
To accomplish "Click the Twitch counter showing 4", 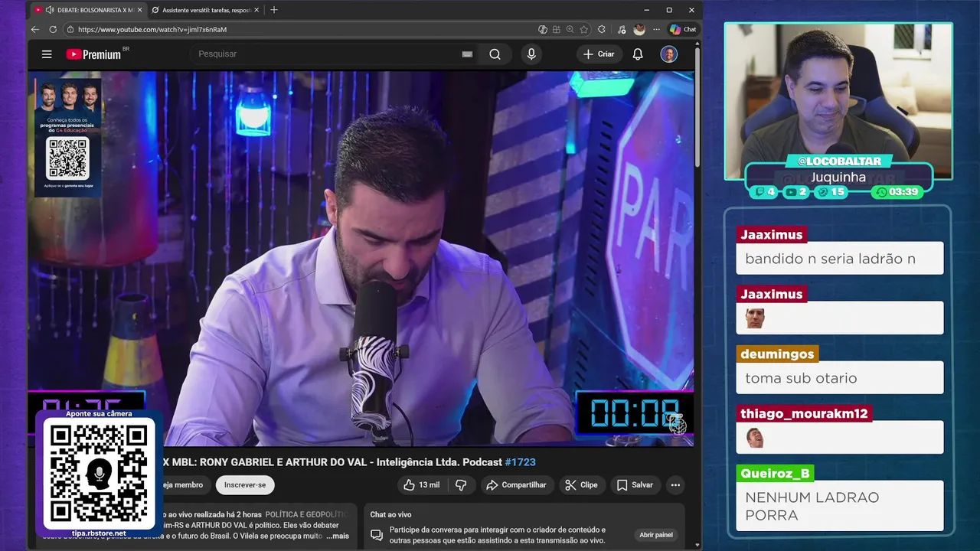I will (x=765, y=192).
